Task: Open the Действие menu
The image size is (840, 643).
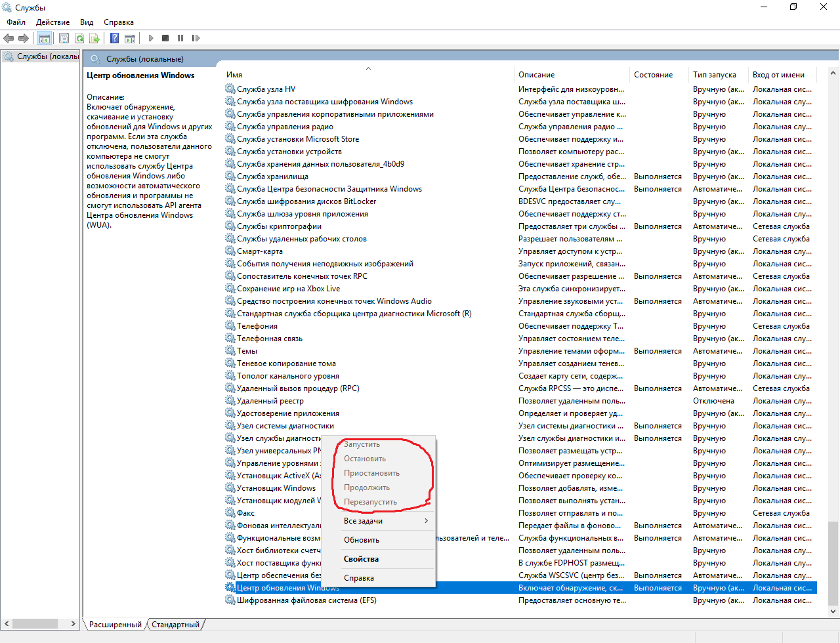Action: tap(52, 22)
